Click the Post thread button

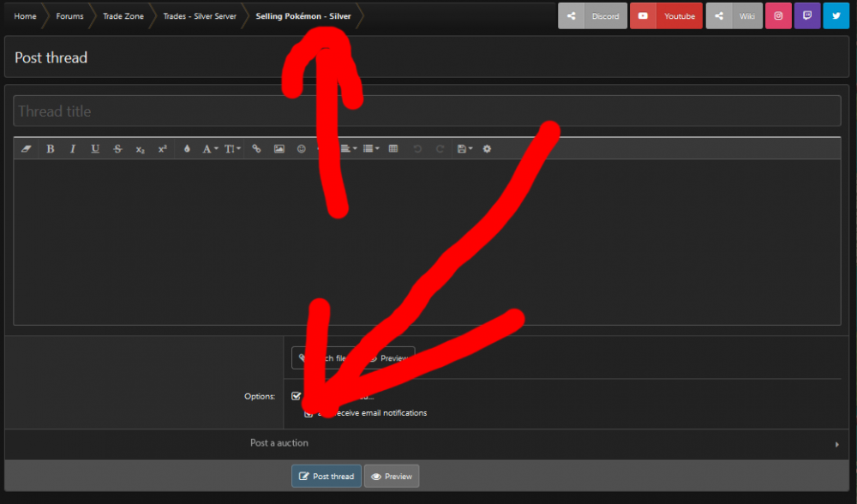(326, 477)
